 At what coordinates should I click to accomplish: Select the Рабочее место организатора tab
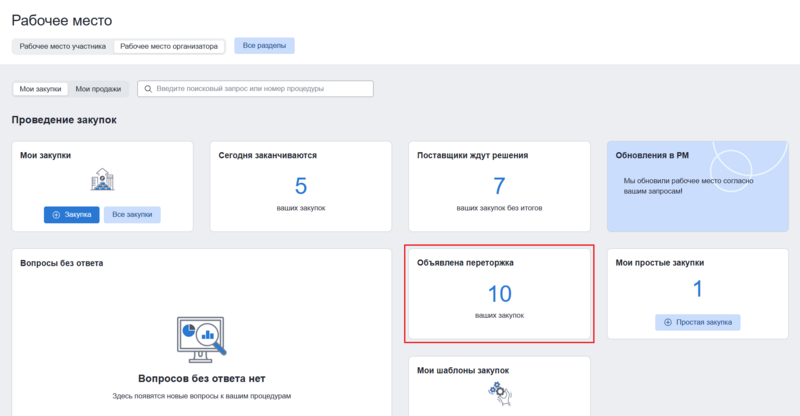pos(167,46)
